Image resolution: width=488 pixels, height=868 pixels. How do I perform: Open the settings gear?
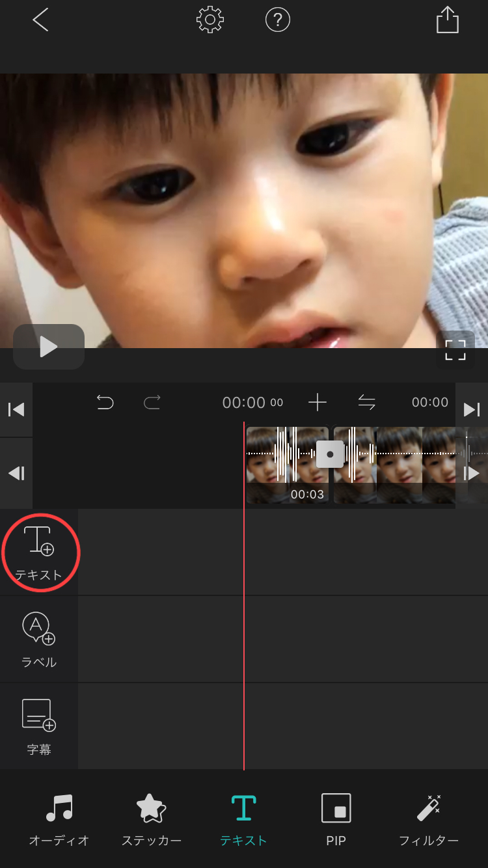pyautogui.click(x=210, y=21)
